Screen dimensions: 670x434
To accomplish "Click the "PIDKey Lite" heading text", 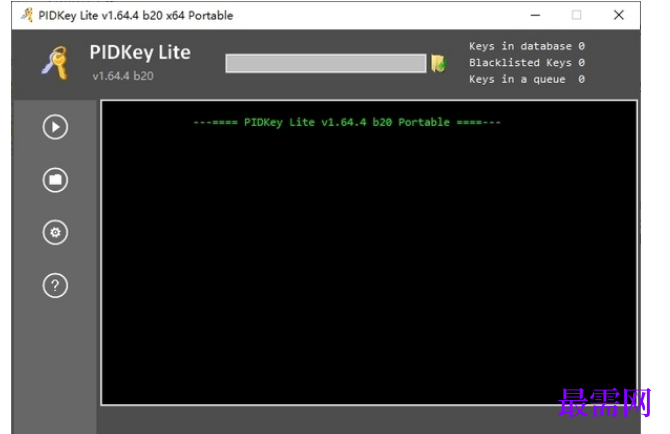I will tap(140, 53).
